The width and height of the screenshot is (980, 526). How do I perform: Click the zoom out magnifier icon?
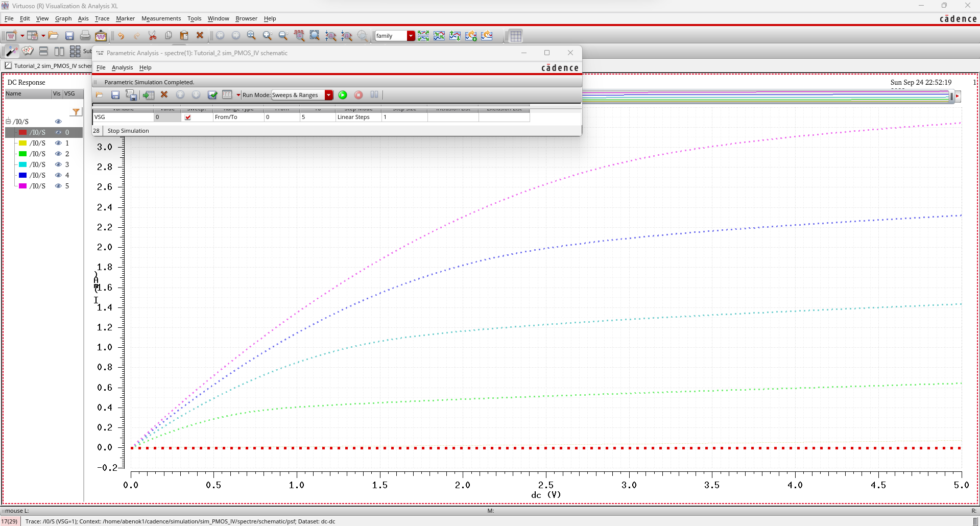tap(283, 36)
